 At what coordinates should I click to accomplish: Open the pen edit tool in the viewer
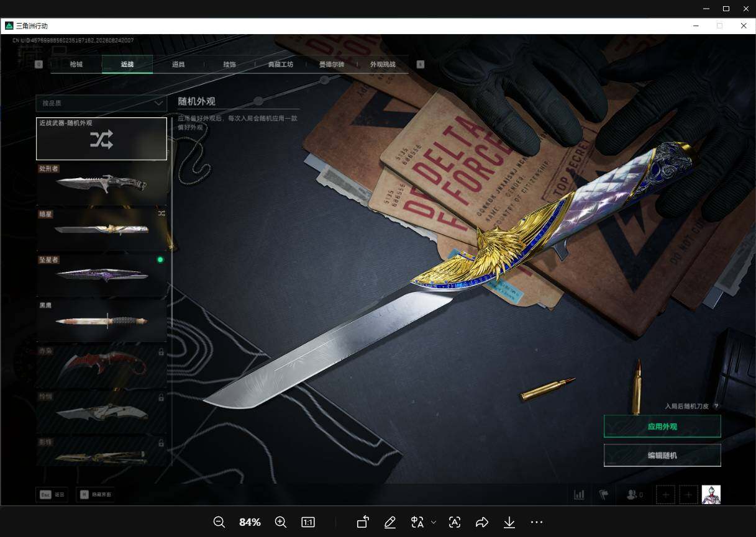coord(390,522)
